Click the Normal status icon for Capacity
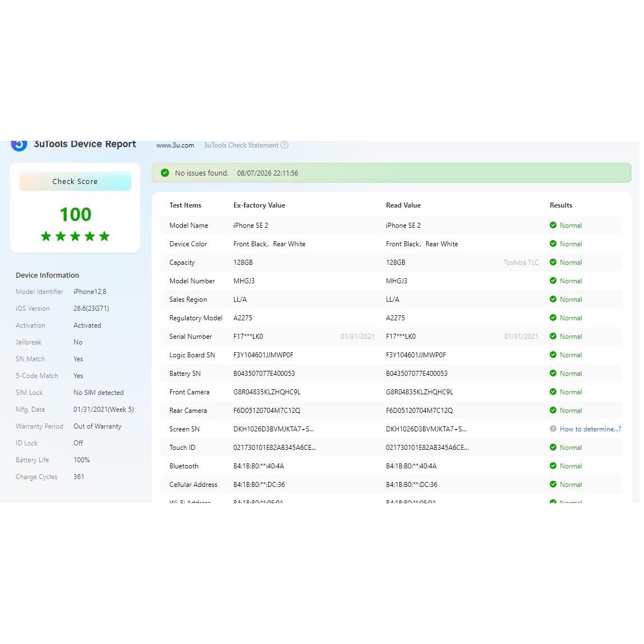This screenshot has width=644, height=644. pyautogui.click(x=553, y=262)
